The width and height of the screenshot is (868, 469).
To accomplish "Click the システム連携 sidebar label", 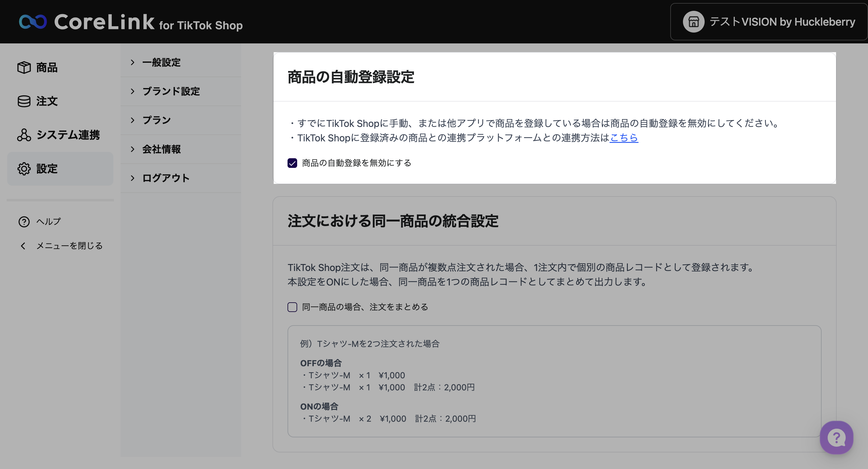I will (68, 135).
